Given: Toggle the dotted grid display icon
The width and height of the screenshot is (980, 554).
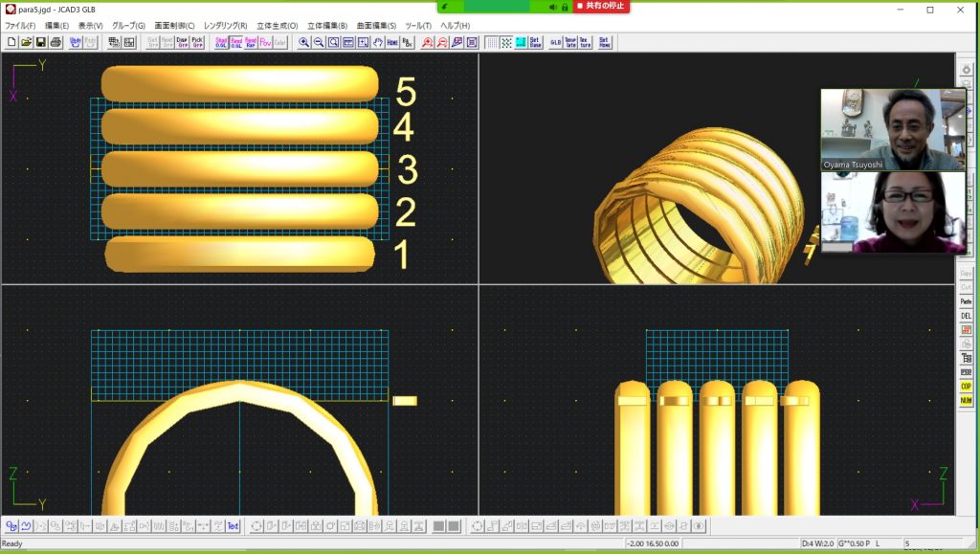Looking at the screenshot, I should point(491,42).
